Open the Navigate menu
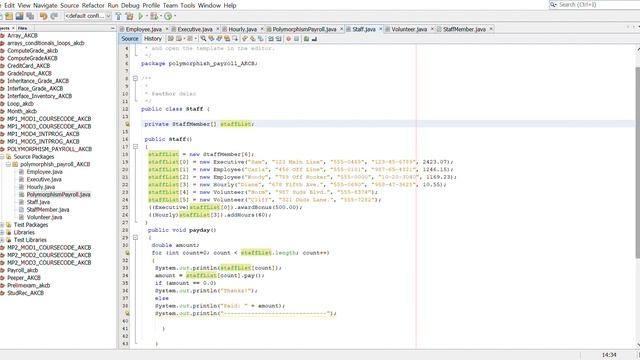This screenshot has height=360, width=640. tap(45, 5)
